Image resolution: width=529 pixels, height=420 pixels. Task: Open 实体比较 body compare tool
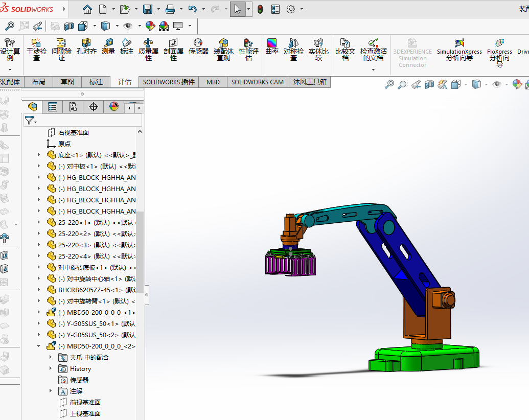click(318, 50)
